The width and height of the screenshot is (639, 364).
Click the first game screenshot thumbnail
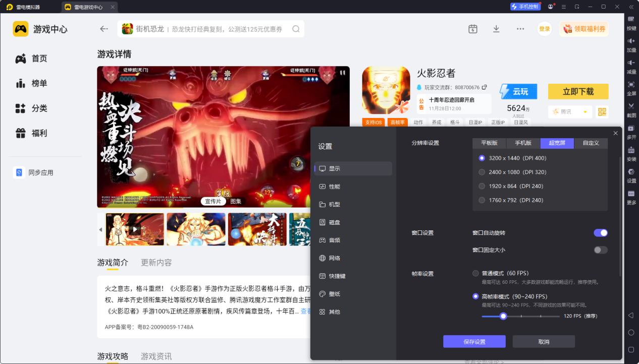click(x=135, y=229)
